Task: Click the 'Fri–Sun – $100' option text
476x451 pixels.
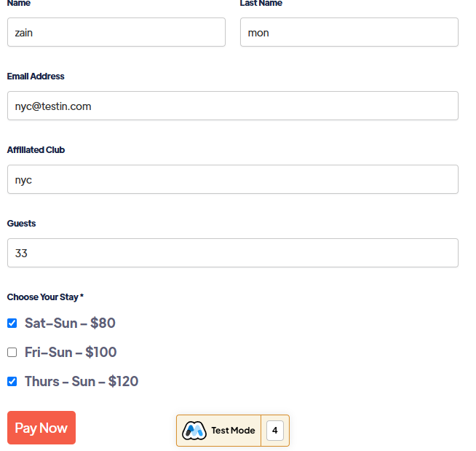Action: pos(71,352)
